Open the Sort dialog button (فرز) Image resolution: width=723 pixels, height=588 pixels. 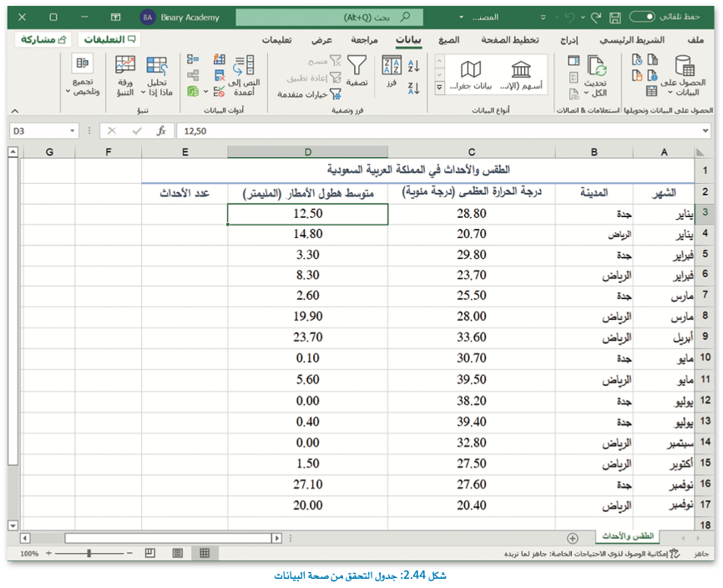click(x=392, y=72)
